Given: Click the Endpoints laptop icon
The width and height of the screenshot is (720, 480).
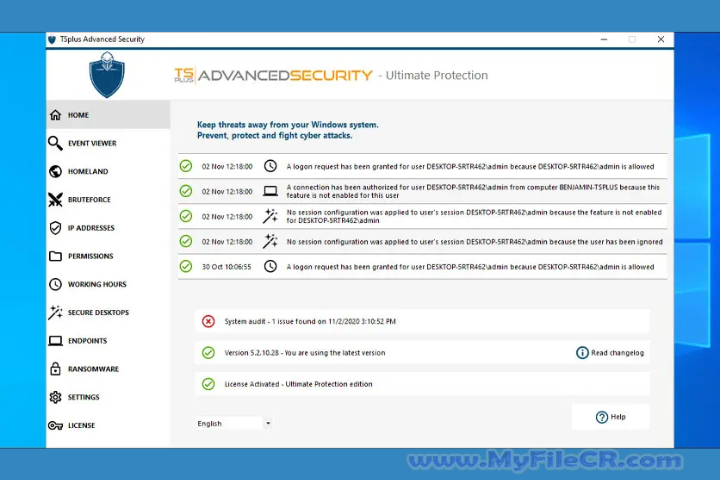Looking at the screenshot, I should click(x=55, y=341).
